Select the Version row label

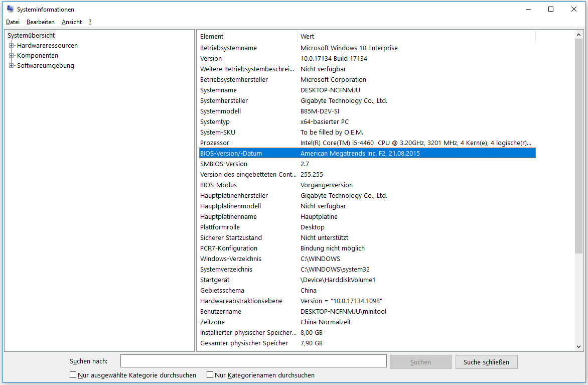coord(211,59)
